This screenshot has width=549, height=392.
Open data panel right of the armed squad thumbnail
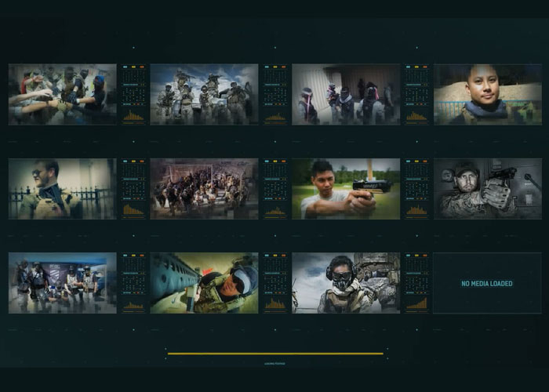coord(274,94)
